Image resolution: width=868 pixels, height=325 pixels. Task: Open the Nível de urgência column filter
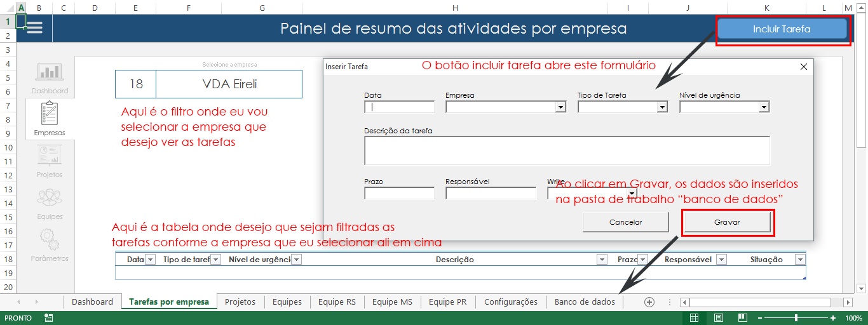(296, 259)
